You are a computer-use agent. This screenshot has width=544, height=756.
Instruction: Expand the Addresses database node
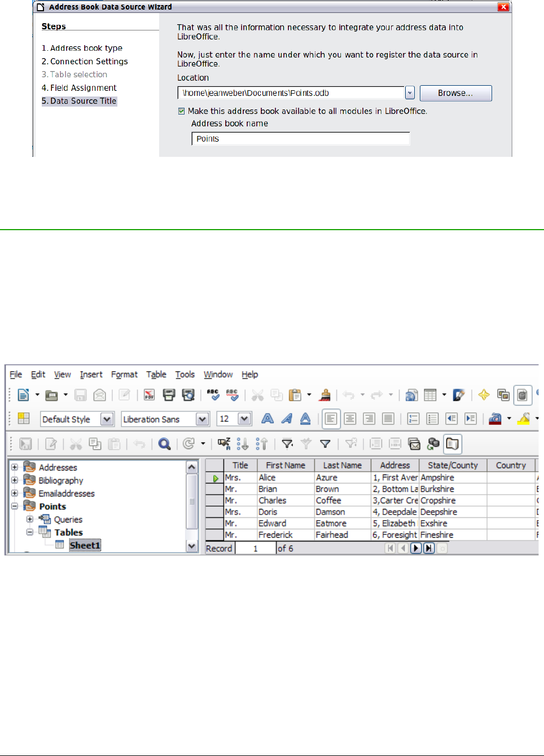coord(15,467)
